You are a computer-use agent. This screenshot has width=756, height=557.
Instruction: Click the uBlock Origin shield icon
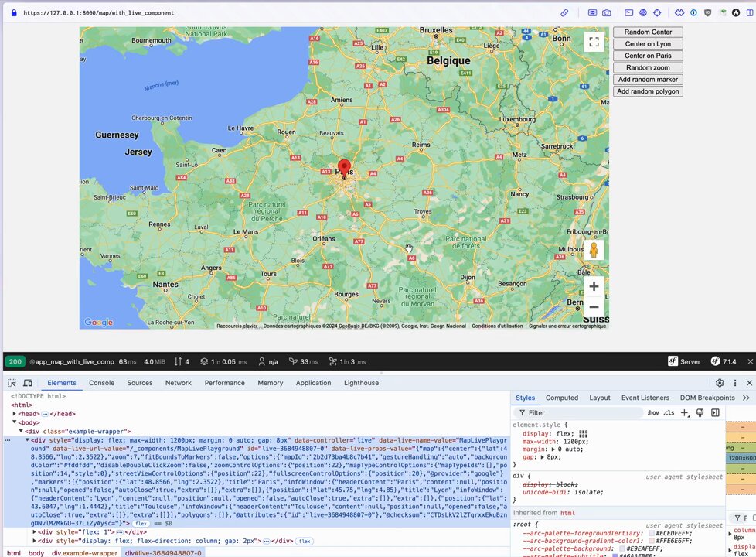point(707,13)
